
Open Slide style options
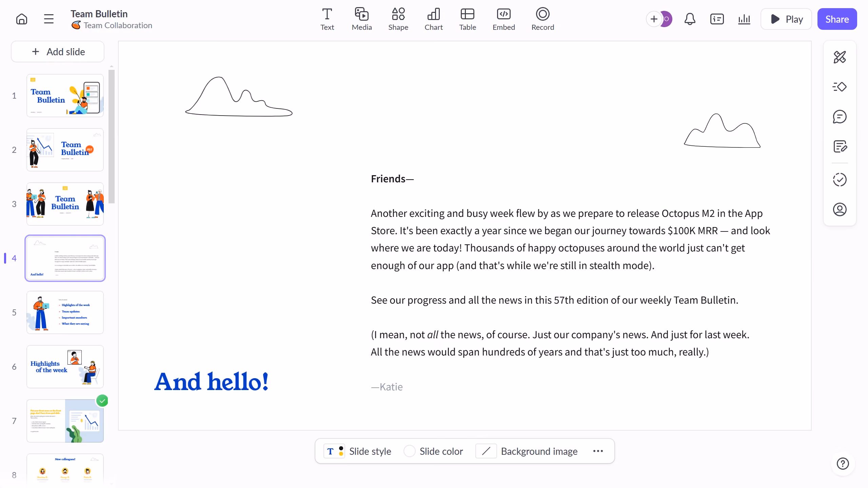pos(357,451)
